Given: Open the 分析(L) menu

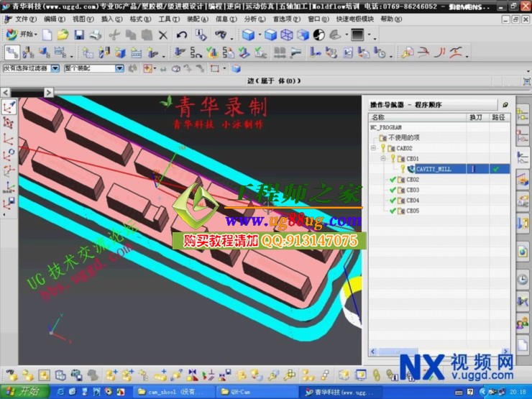Looking at the screenshot, I should tap(255, 19).
